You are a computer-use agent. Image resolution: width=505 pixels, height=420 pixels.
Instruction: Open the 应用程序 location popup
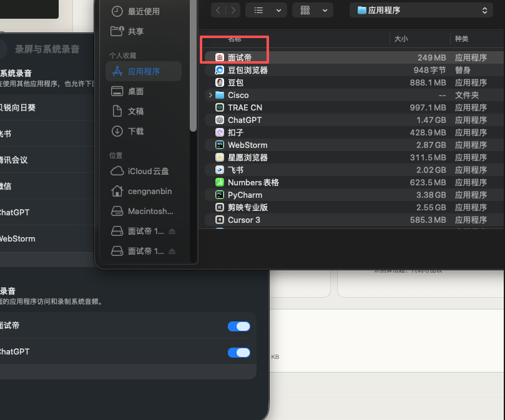[x=421, y=11]
